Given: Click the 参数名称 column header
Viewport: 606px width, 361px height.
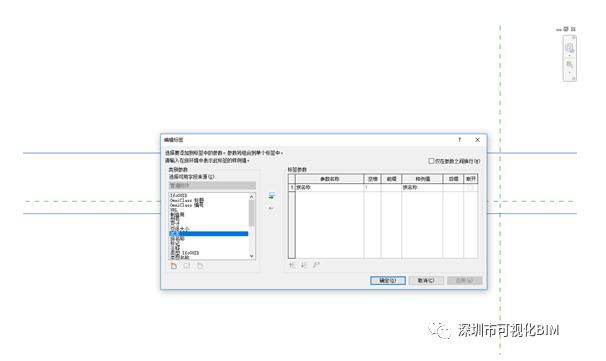Looking at the screenshot, I should tap(330, 179).
